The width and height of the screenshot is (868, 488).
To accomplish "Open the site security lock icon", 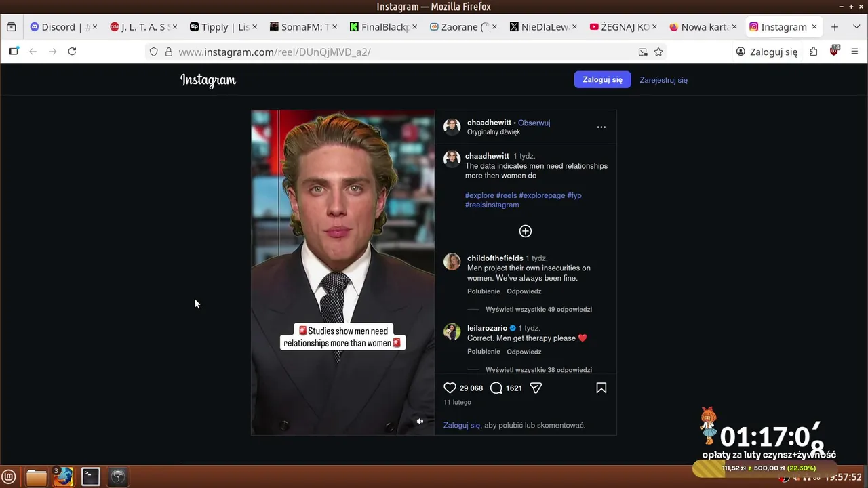I will 168,52.
